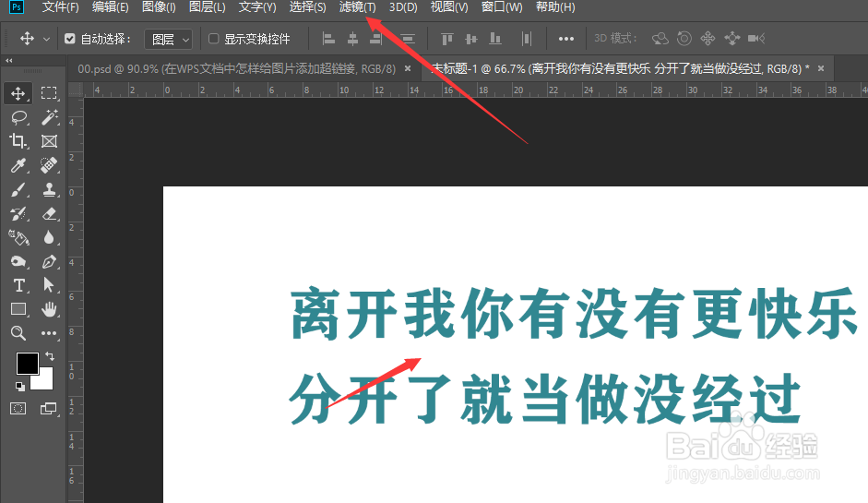This screenshot has width=868, height=503.
Task: Select the Magic Wand tool
Action: coord(49,117)
